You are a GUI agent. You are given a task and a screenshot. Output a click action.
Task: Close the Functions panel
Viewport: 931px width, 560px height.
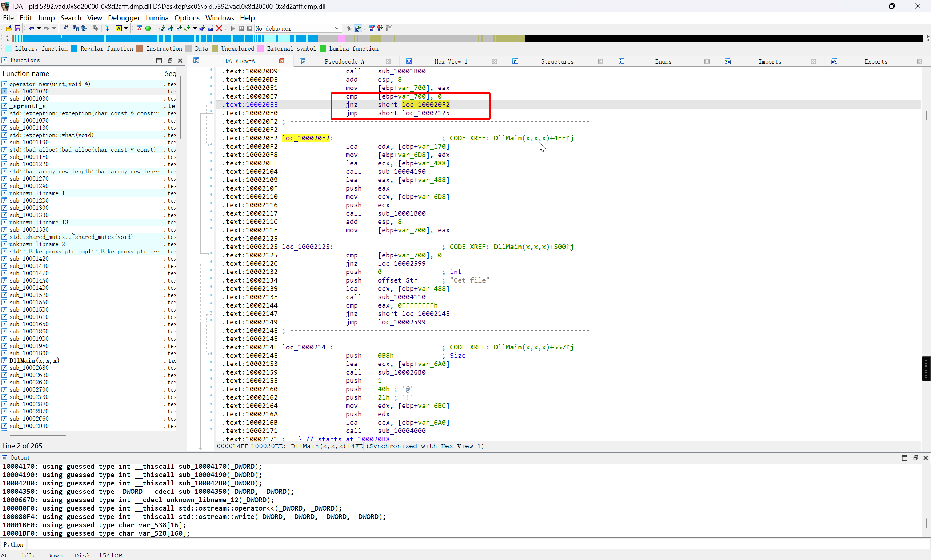coord(180,60)
